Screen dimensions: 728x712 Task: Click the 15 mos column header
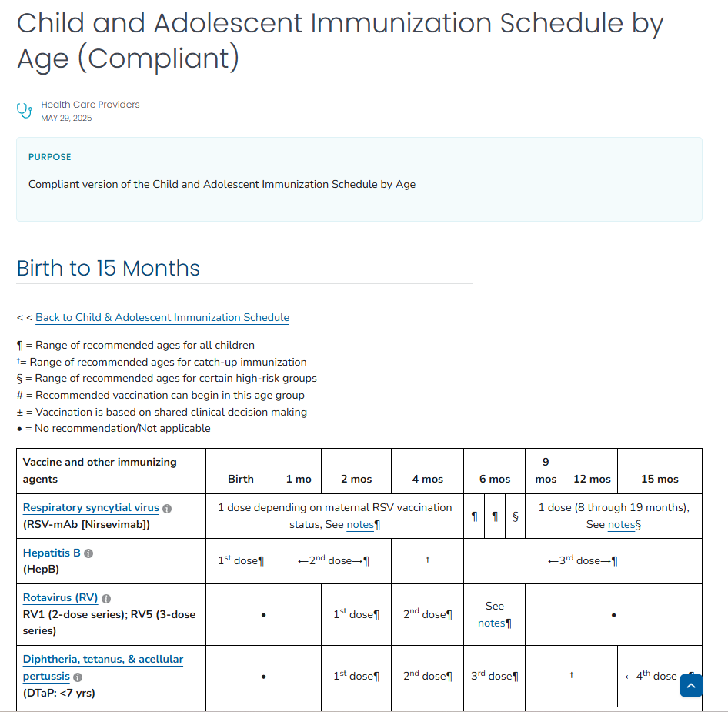660,479
